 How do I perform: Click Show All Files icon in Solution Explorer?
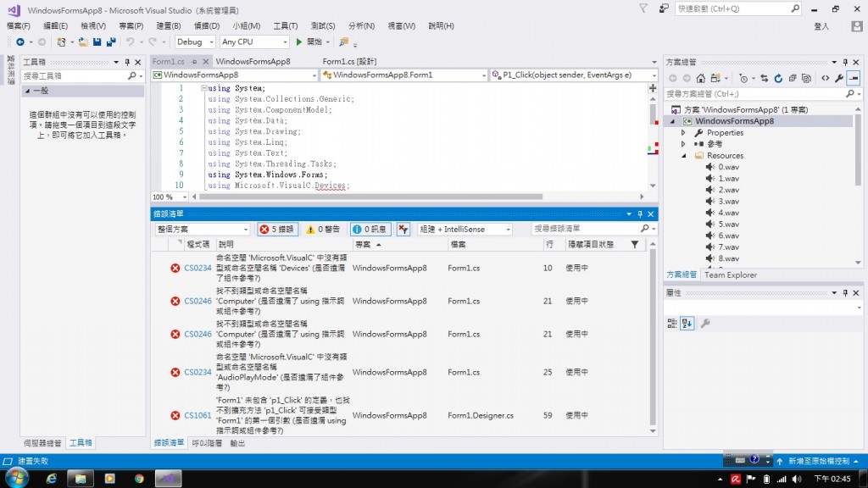pyautogui.click(x=807, y=79)
